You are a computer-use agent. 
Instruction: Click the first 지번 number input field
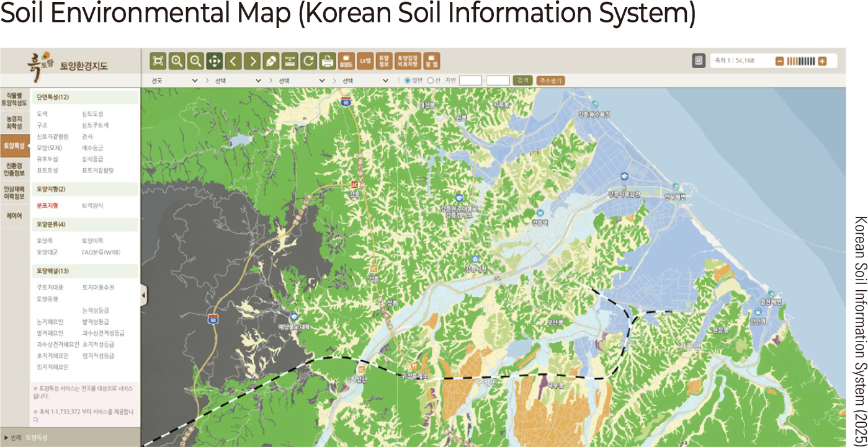tap(471, 81)
